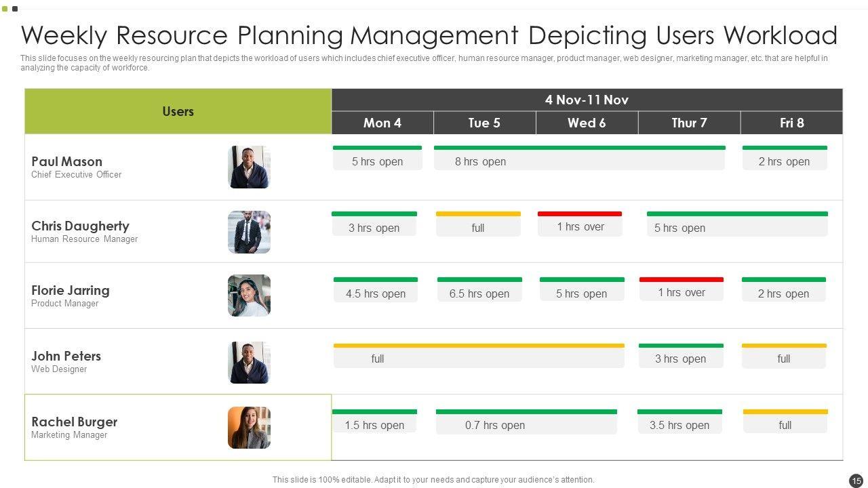Click John Peters' profile photo
The image size is (868, 488).
click(249, 363)
